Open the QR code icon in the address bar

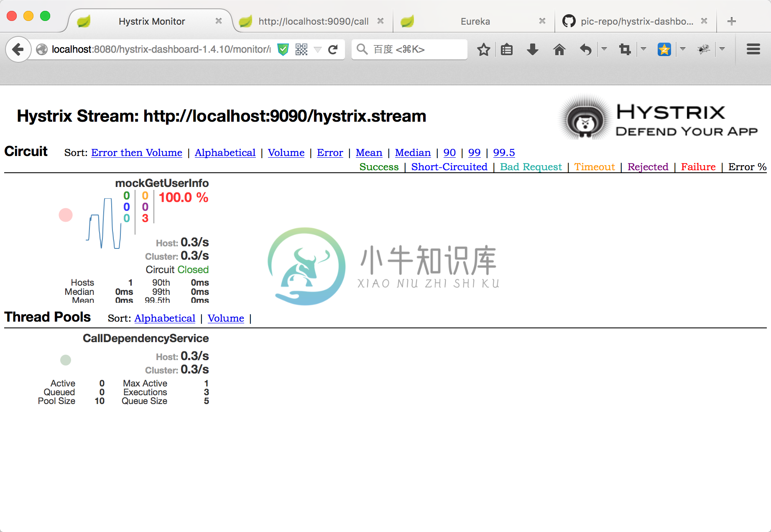point(301,49)
